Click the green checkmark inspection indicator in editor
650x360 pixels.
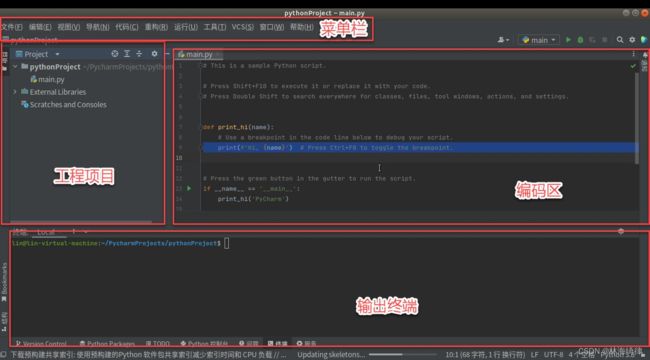(x=633, y=66)
